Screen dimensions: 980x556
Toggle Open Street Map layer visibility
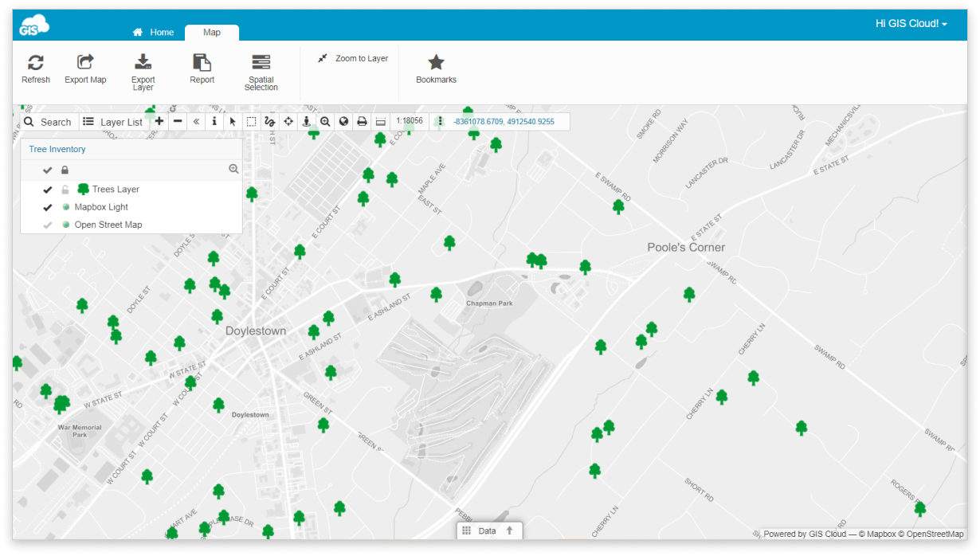[x=46, y=225]
